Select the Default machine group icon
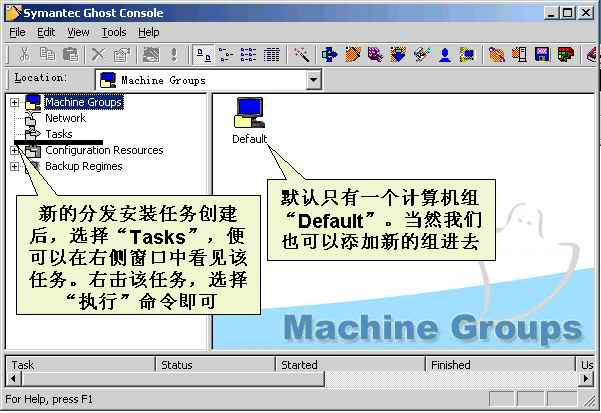Screen dimensions: 601x413 click(249, 113)
